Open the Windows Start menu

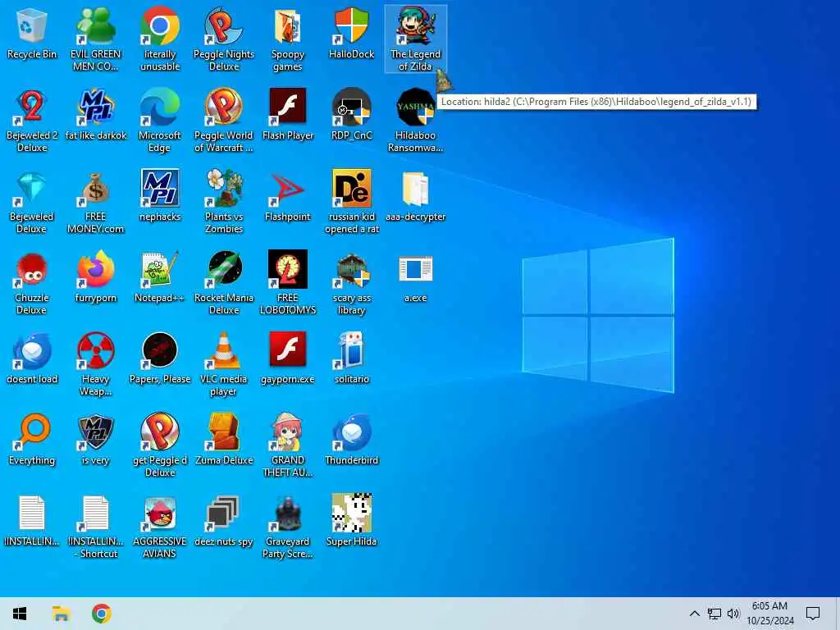tap(20, 614)
